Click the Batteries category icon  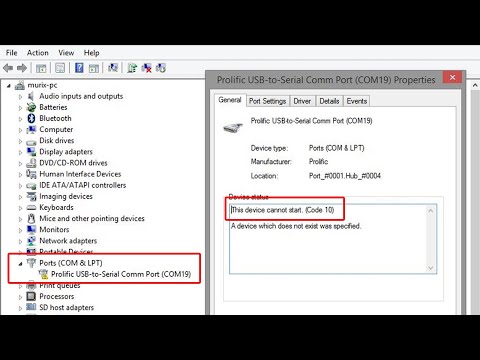coord(31,107)
